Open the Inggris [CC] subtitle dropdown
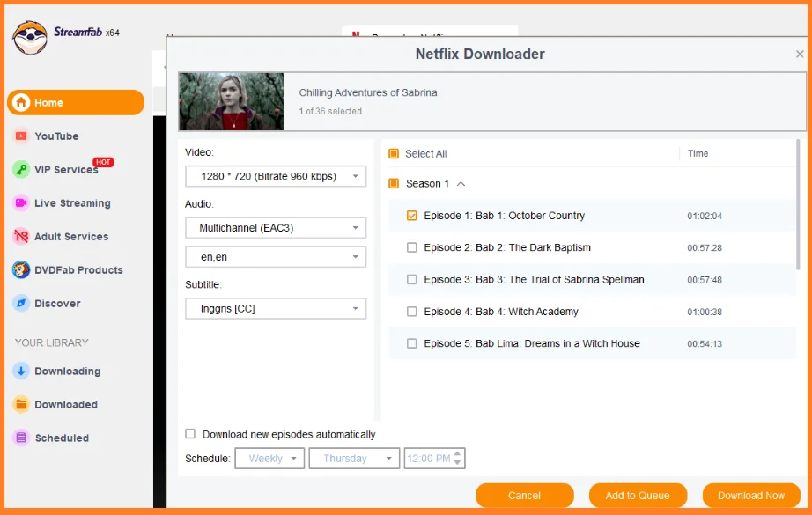 tap(276, 308)
